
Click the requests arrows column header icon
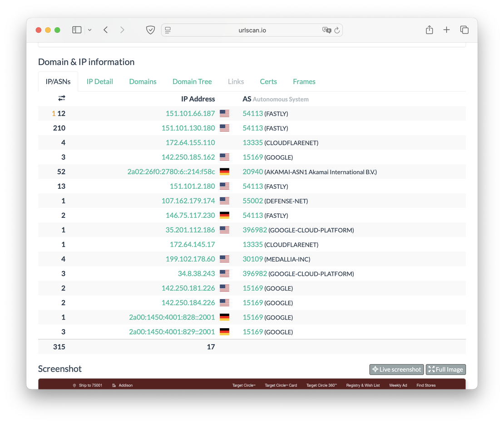coord(62,98)
